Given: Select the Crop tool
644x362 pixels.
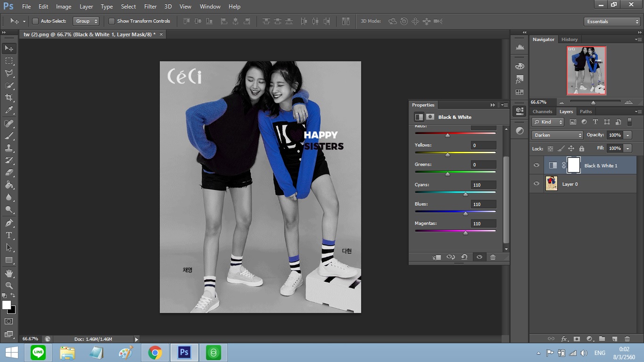Looking at the screenshot, I should tap(8, 98).
